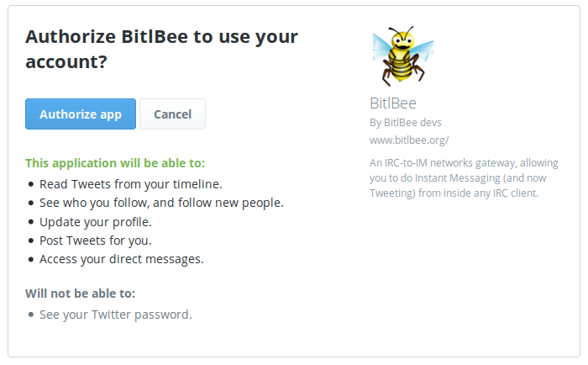Click the BitlBee bee logo

point(402,56)
